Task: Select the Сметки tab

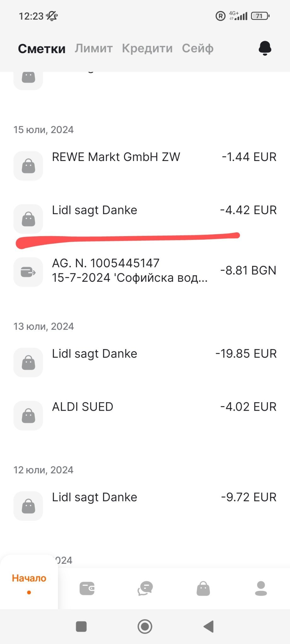Action: [42, 49]
